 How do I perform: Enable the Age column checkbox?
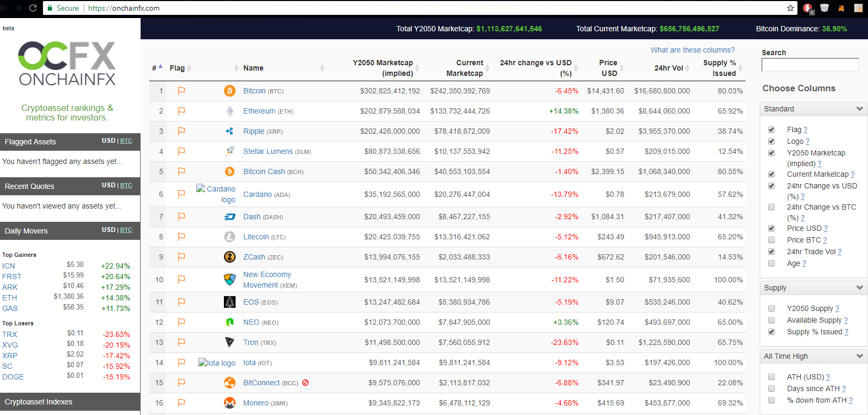(771, 263)
